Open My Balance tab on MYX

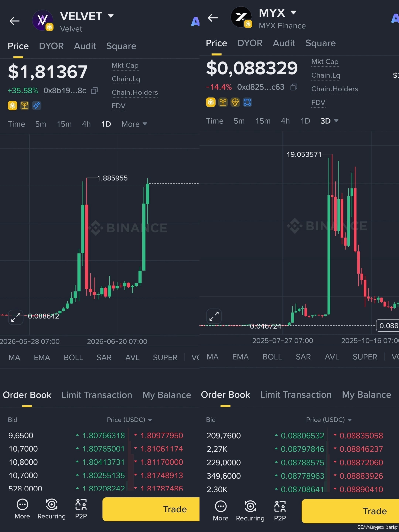[x=366, y=395]
